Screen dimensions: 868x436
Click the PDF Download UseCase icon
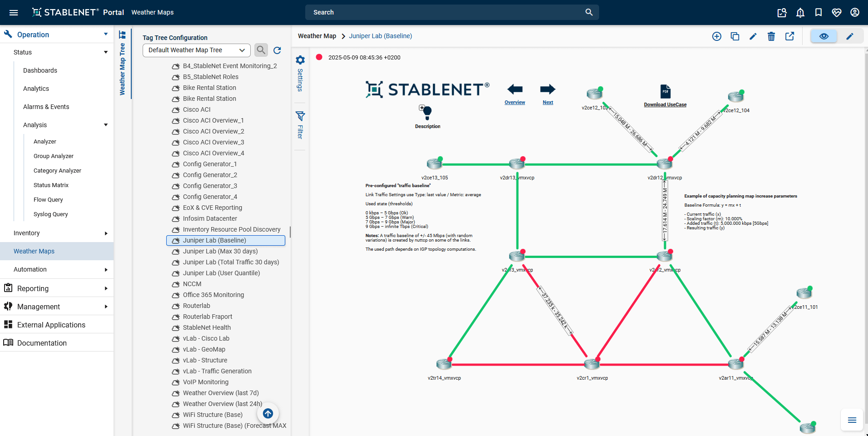(x=665, y=91)
